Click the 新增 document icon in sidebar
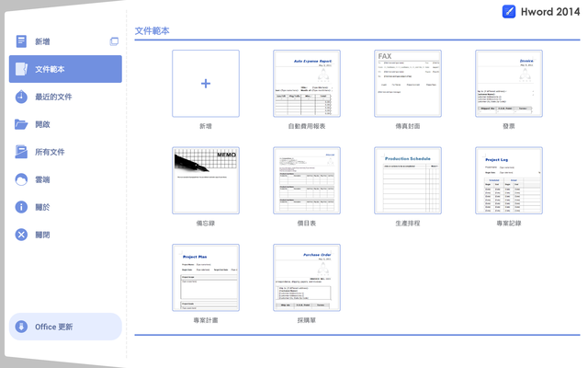 click(21, 41)
